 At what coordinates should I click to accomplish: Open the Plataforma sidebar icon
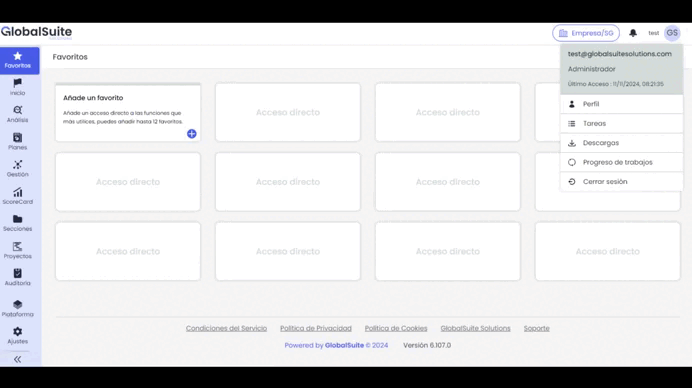[18, 305]
